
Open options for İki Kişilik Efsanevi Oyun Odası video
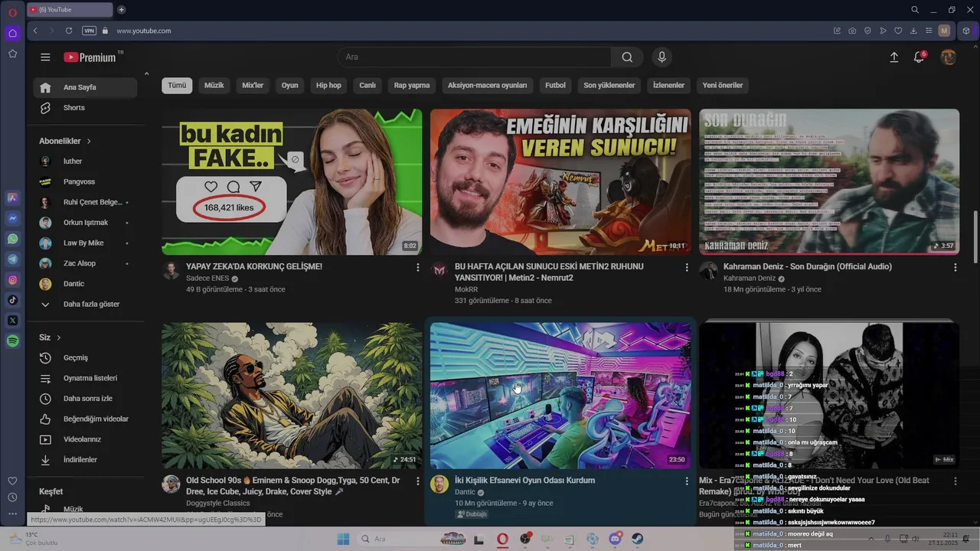pos(686,481)
